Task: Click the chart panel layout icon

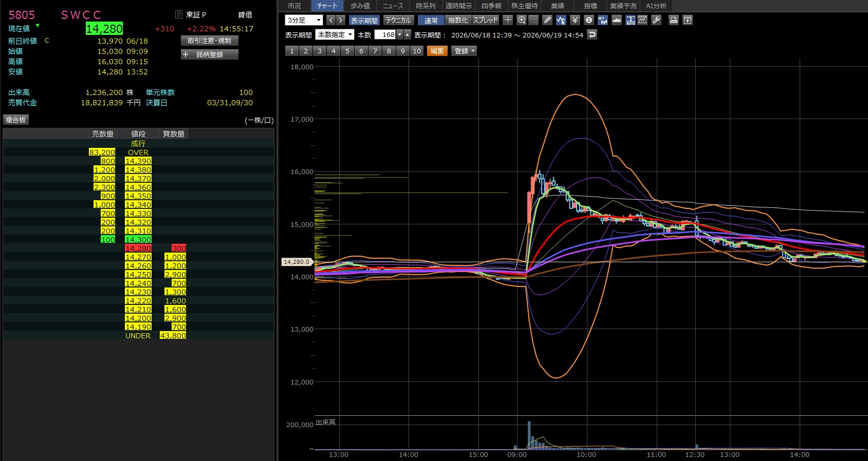Action: click(x=642, y=20)
